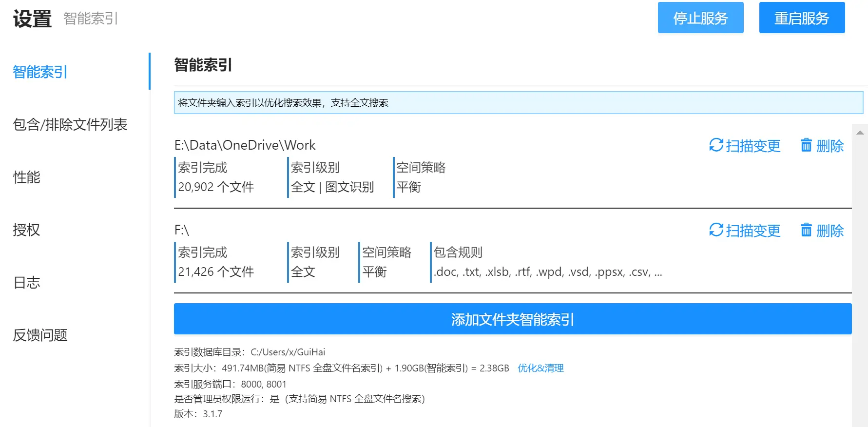Click the 包含规则 extension list for F:\
This screenshot has width=868, height=427.
(x=547, y=272)
